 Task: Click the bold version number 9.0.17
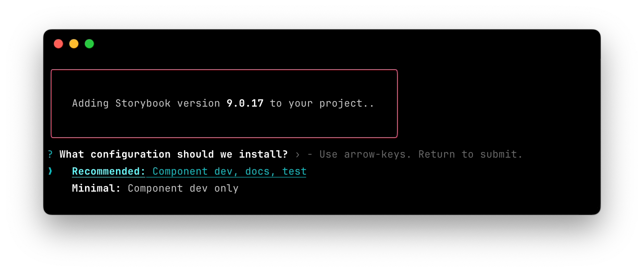(245, 103)
